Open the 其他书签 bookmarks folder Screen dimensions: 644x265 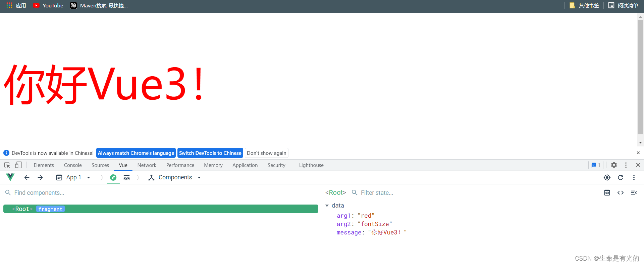point(584,5)
